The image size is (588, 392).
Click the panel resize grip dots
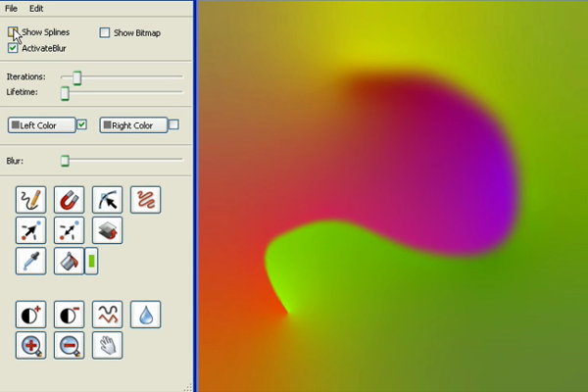(188, 387)
